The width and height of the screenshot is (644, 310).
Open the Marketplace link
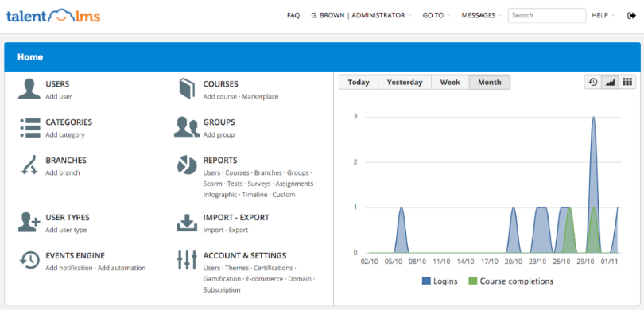pos(260,97)
